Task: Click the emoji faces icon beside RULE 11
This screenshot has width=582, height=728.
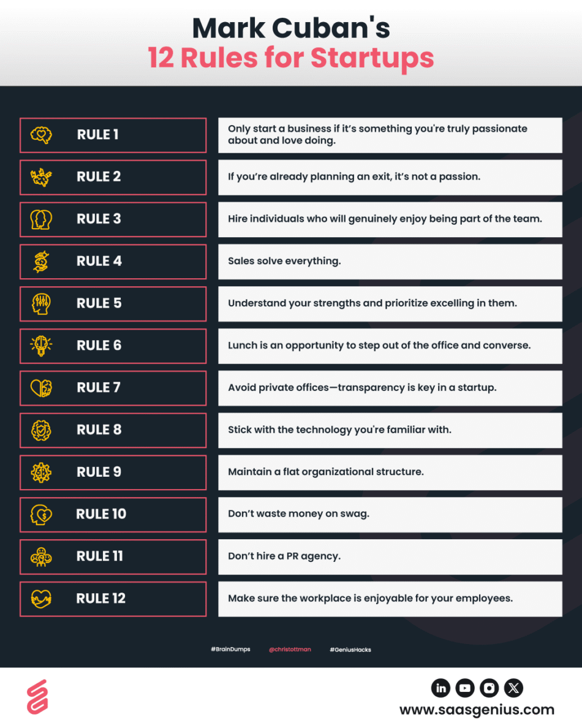Action: (x=42, y=556)
